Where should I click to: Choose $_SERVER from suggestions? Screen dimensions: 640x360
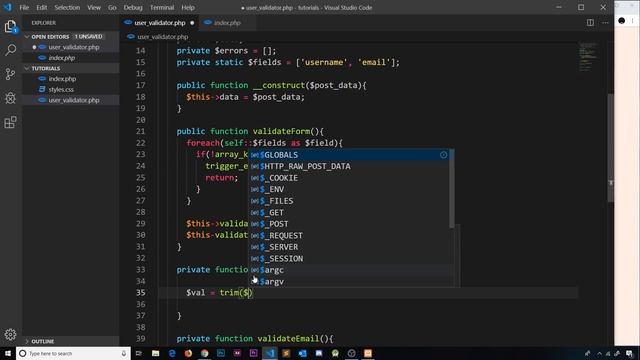click(x=349, y=247)
